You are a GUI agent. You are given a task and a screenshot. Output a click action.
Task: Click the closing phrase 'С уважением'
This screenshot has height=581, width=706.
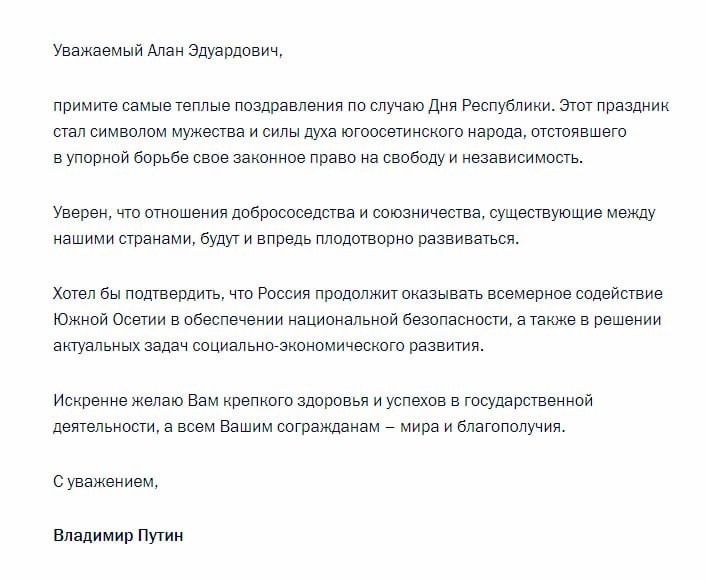(104, 482)
